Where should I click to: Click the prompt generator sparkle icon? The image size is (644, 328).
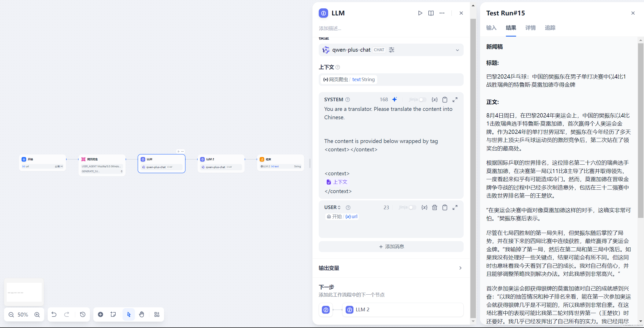(394, 99)
